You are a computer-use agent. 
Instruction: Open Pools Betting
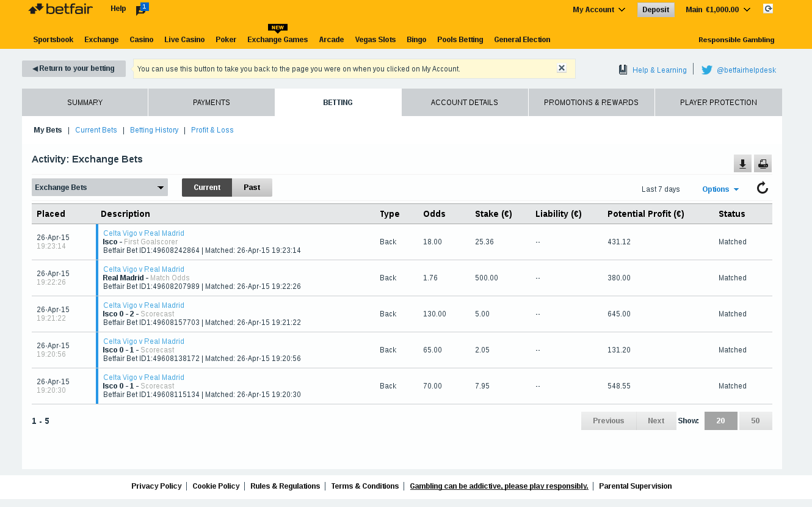point(460,40)
